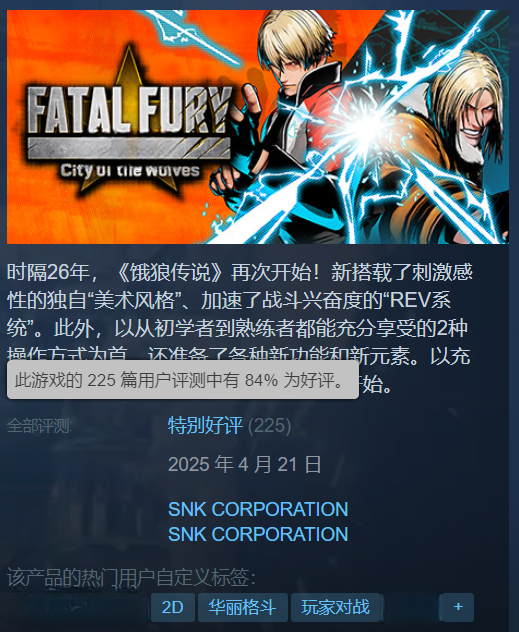Open the developer SNK CORPORATION link above the publisher

pos(258,509)
